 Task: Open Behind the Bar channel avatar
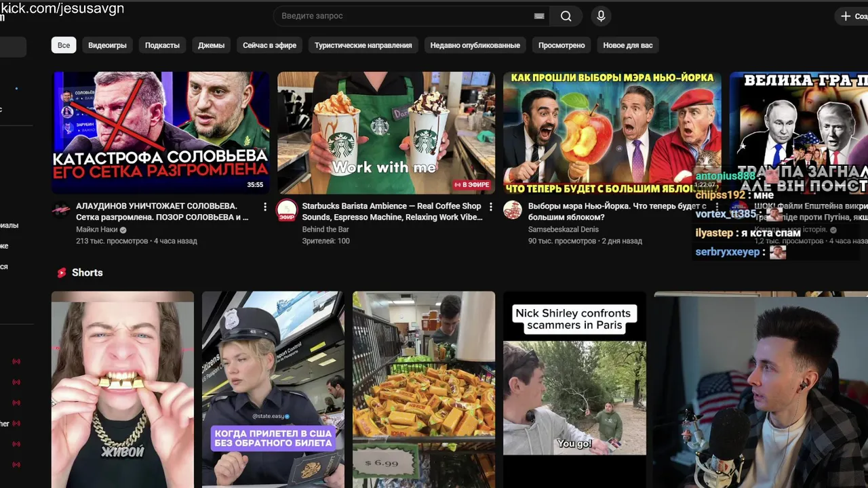(287, 210)
